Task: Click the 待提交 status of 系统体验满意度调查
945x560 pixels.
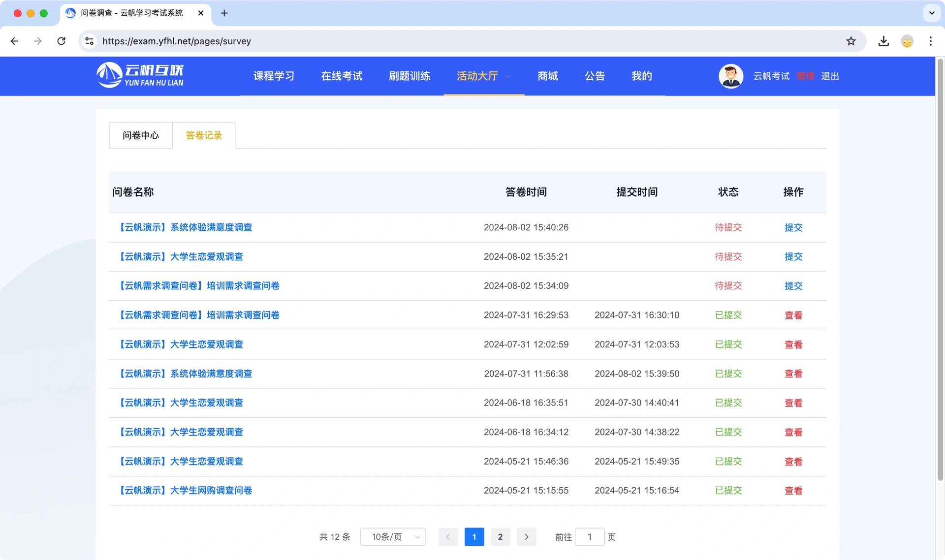Action: click(x=728, y=227)
